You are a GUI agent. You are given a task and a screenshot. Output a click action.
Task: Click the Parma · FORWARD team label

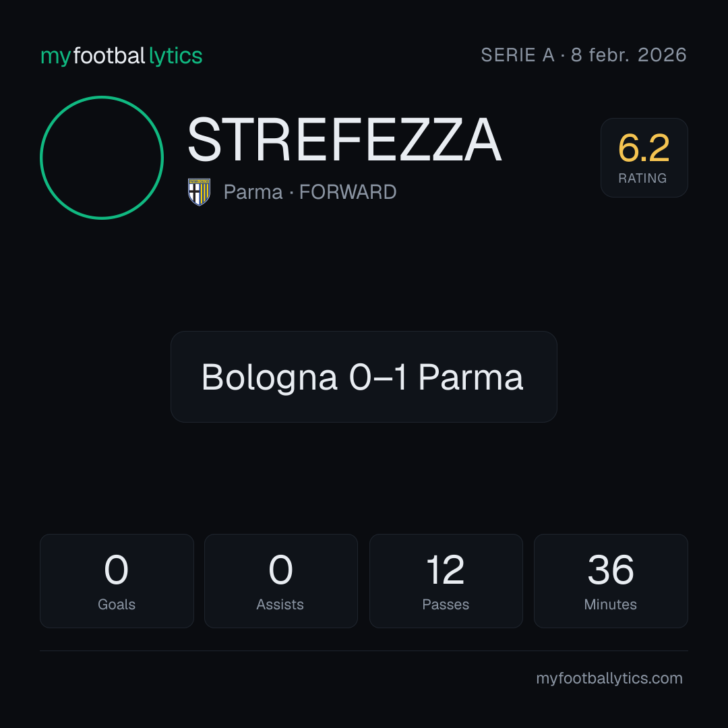(309, 192)
